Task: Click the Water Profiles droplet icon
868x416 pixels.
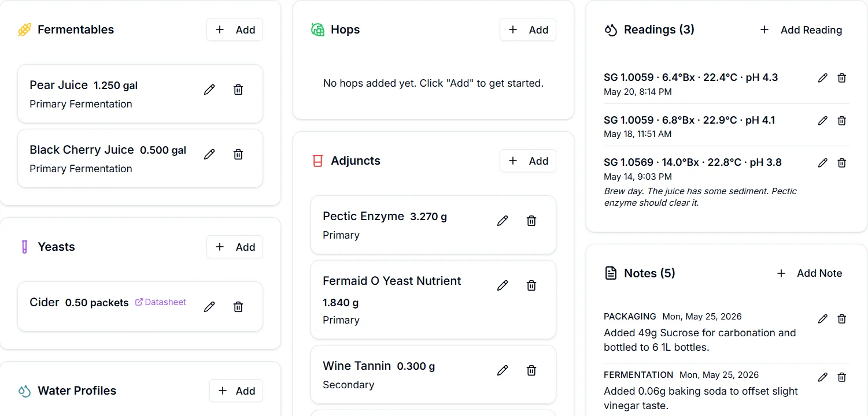Action: [24, 391]
